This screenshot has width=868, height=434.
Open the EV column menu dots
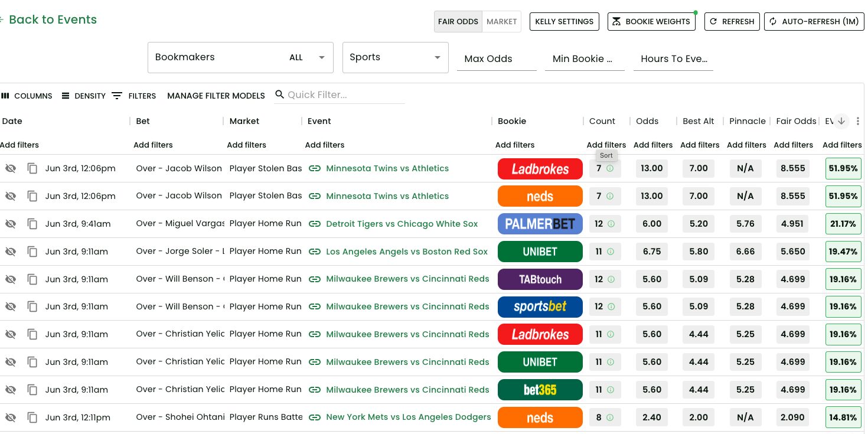(858, 121)
